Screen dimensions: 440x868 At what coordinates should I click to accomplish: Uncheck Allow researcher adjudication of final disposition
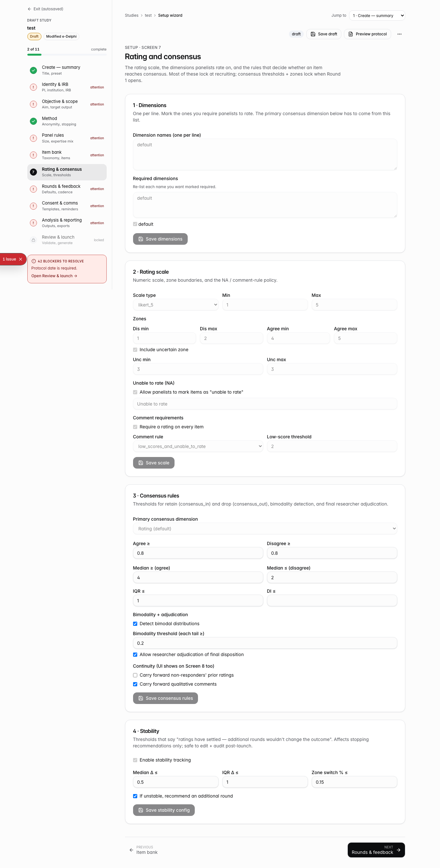135,655
